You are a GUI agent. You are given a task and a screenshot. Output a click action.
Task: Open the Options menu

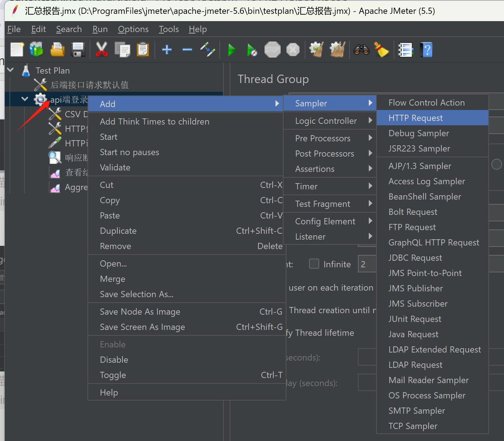[133, 29]
